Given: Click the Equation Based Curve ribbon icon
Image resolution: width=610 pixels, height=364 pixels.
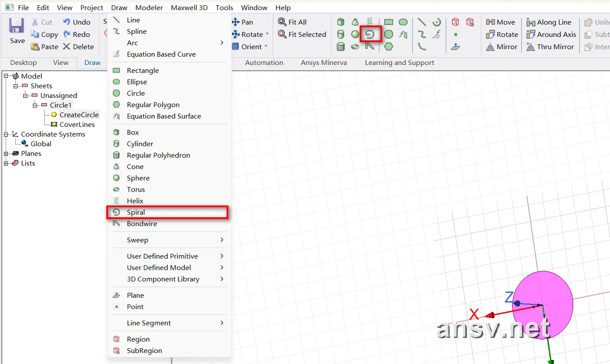Looking at the screenshot, I should [x=437, y=34].
